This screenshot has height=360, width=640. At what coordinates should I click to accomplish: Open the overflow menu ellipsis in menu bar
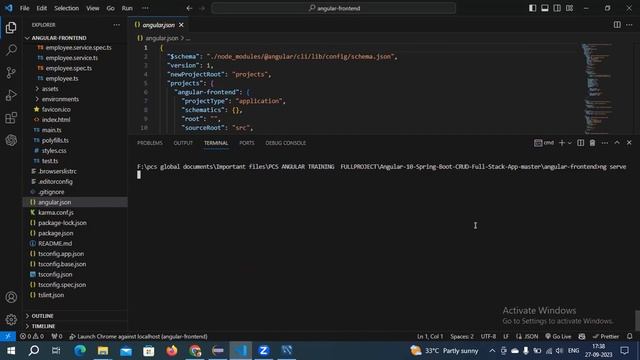145,8
